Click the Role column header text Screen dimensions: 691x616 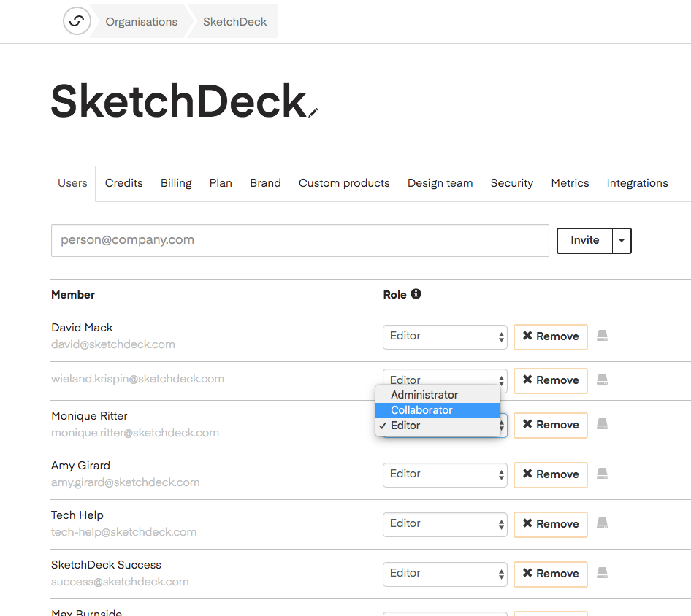pyautogui.click(x=394, y=295)
